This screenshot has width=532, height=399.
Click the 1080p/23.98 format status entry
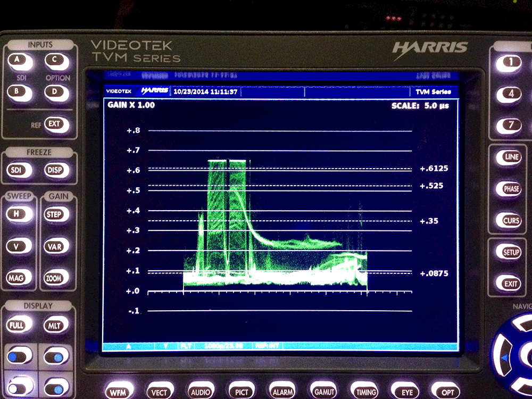tap(223, 346)
